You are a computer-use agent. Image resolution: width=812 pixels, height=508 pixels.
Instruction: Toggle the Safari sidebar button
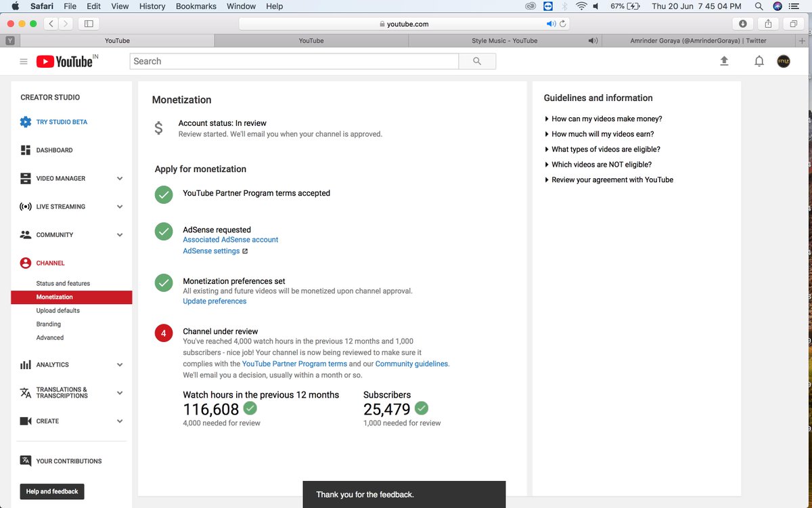click(x=88, y=24)
